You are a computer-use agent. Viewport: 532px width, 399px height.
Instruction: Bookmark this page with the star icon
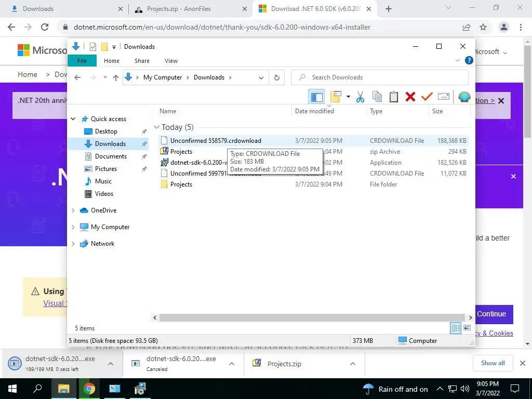[483, 27]
